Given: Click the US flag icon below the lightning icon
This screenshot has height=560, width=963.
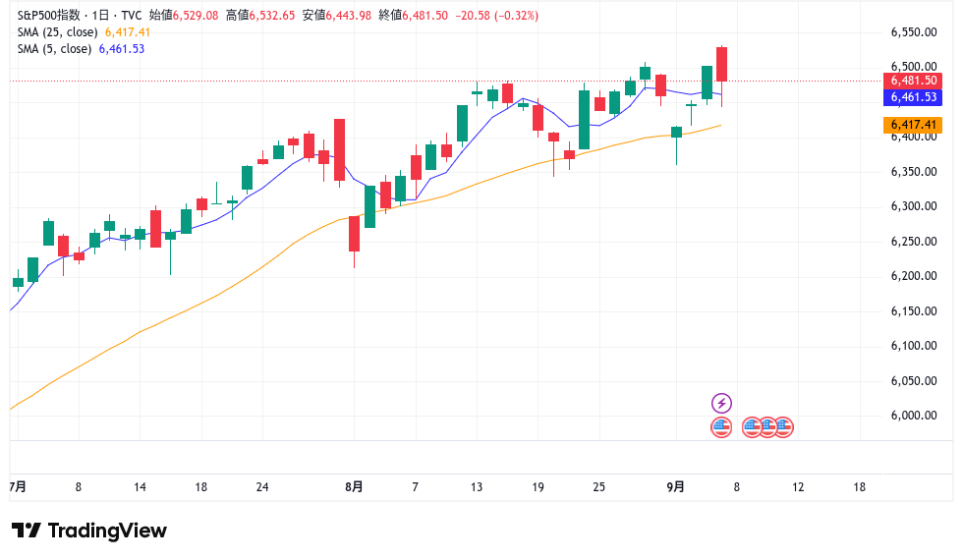Looking at the screenshot, I should (x=721, y=426).
